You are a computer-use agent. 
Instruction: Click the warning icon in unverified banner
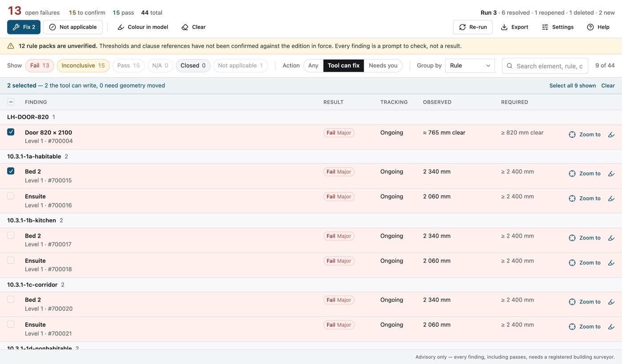(11, 46)
